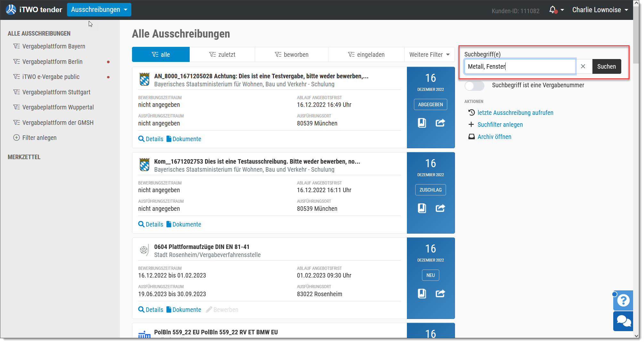Toggle Suchbegriff ist eine Vergabenummer switch

point(474,86)
